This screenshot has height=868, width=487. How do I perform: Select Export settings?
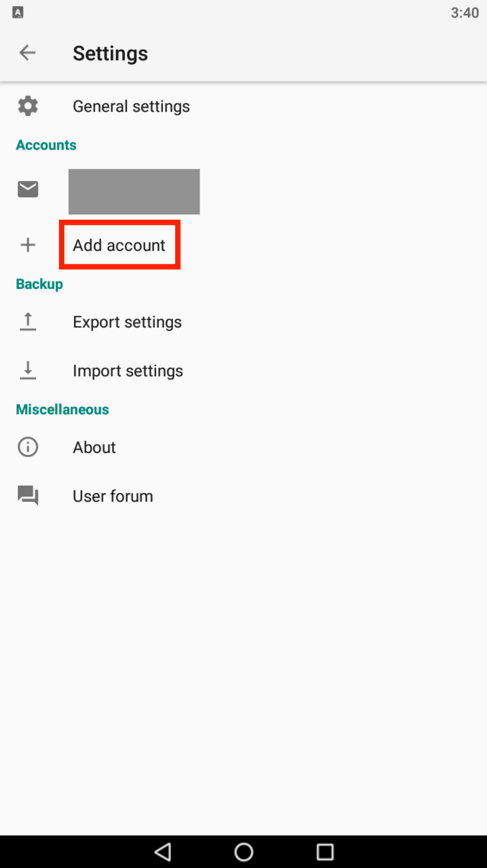click(x=127, y=322)
